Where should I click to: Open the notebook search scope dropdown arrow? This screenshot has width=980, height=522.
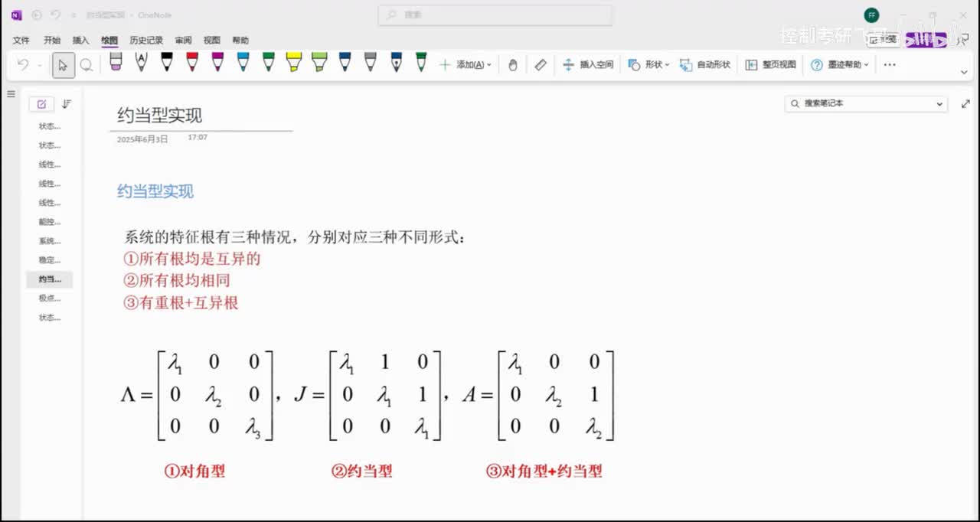(940, 104)
